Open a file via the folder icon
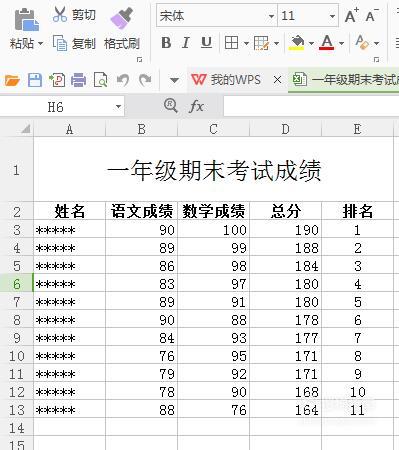Screen dimensions: 399x450 (12, 80)
